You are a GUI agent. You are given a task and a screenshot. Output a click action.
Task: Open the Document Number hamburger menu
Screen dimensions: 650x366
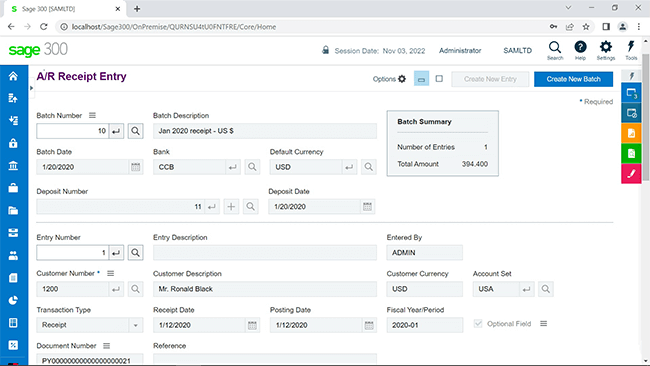point(107,346)
